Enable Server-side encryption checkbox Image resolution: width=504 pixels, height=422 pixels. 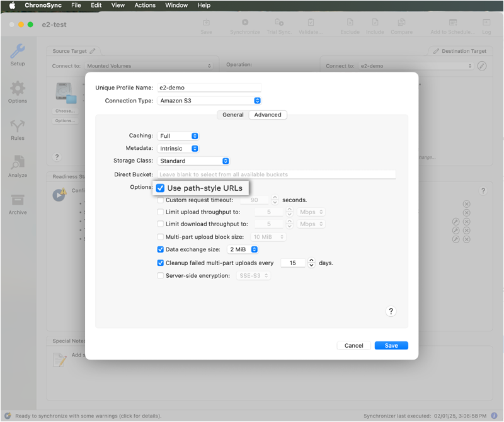click(x=161, y=275)
